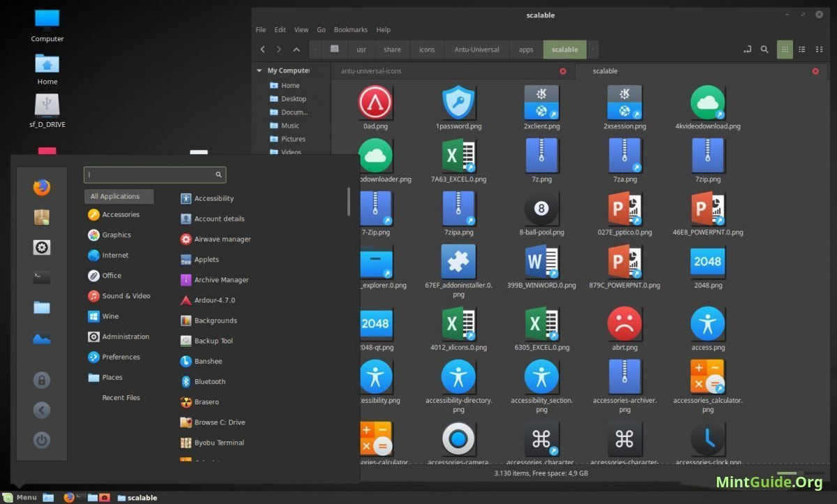The height and width of the screenshot is (504, 837).
Task: Switch to the antu-universal-icons tab
Action: [x=370, y=71]
